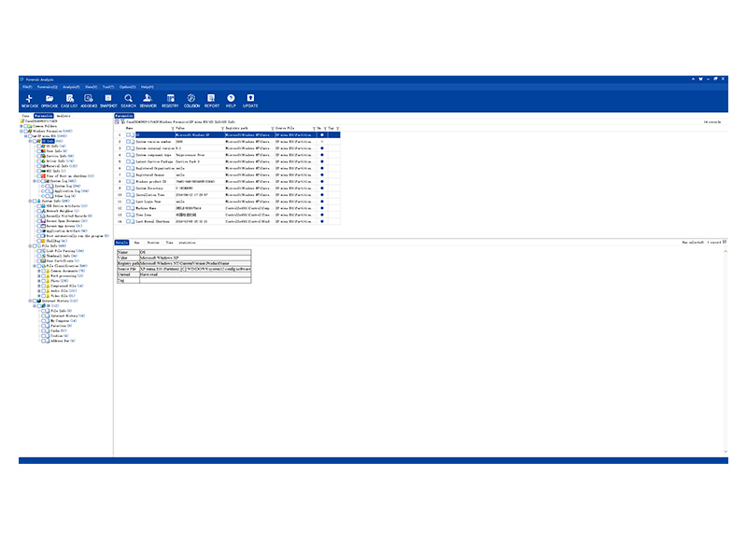Image resolution: width=747 pixels, height=560 pixels.
Task: Click the details pane vertical scrollbar
Action: click(x=726, y=351)
